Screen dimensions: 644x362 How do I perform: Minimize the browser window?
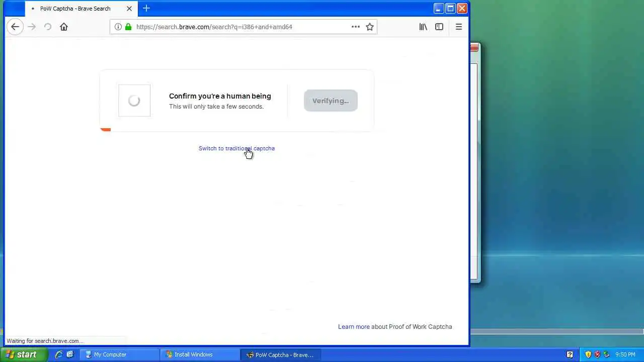click(x=439, y=8)
